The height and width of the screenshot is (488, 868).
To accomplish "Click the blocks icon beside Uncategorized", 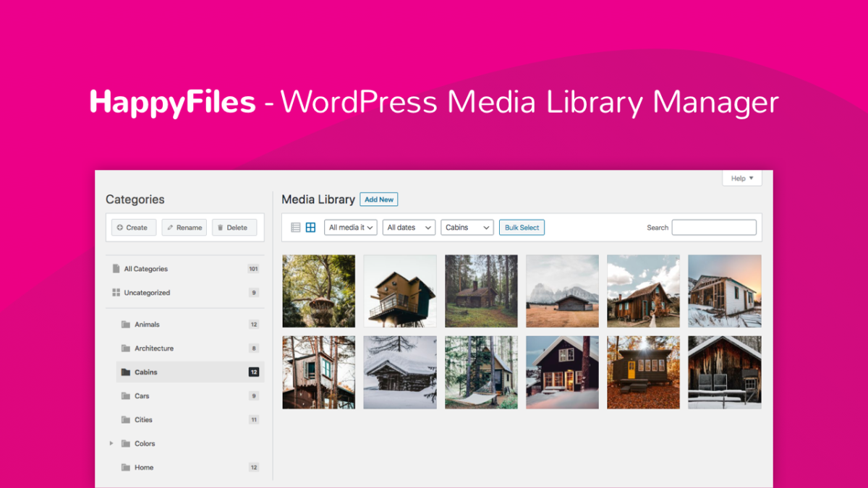I will pyautogui.click(x=117, y=292).
